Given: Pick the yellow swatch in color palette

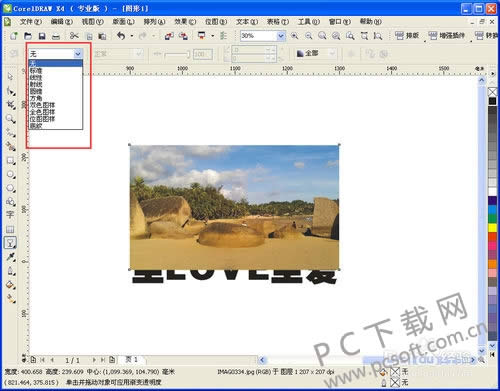Looking at the screenshot, I should (x=493, y=228).
